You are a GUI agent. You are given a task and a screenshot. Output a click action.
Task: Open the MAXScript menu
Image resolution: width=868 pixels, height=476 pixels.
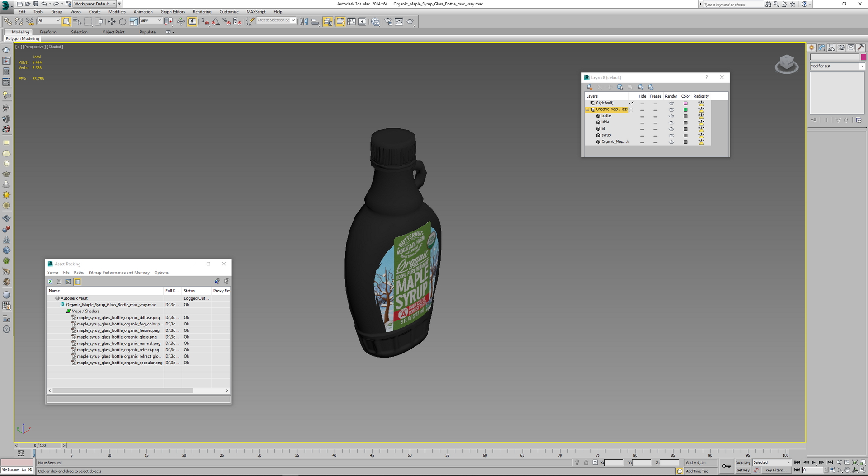[x=256, y=12]
